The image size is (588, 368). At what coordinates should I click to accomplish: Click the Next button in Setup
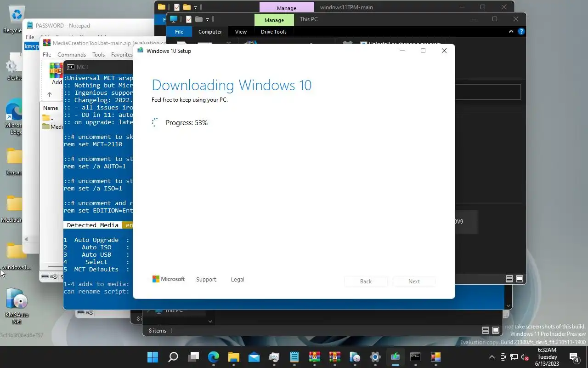(414, 281)
